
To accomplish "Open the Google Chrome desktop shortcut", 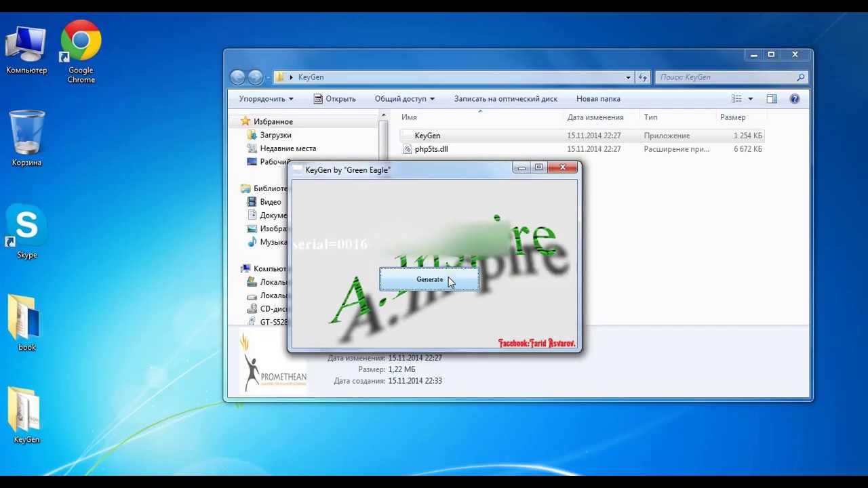I will pos(81,51).
